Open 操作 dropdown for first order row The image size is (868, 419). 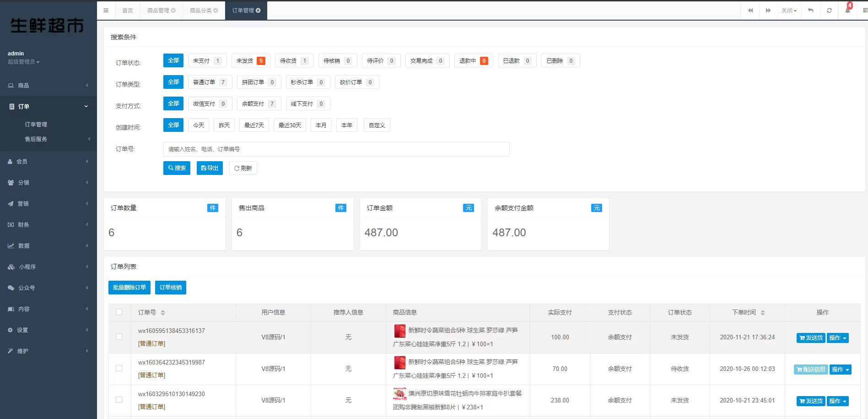pos(837,338)
